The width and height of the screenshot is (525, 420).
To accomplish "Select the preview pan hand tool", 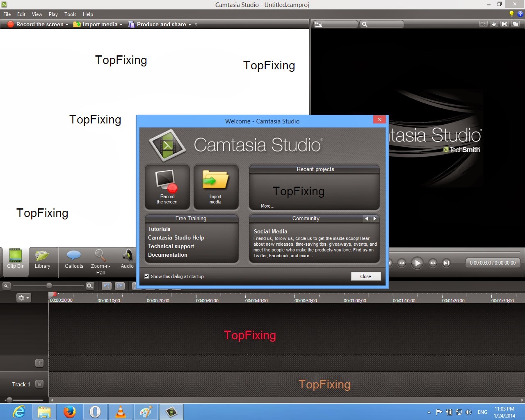I will pyautogui.click(x=494, y=24).
